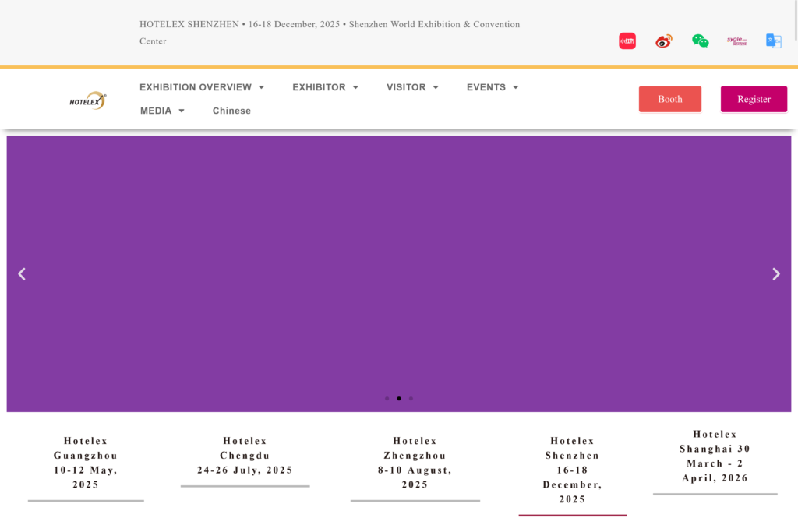The image size is (798, 532).
Task: Select the third carousel dot
Action: click(x=411, y=399)
